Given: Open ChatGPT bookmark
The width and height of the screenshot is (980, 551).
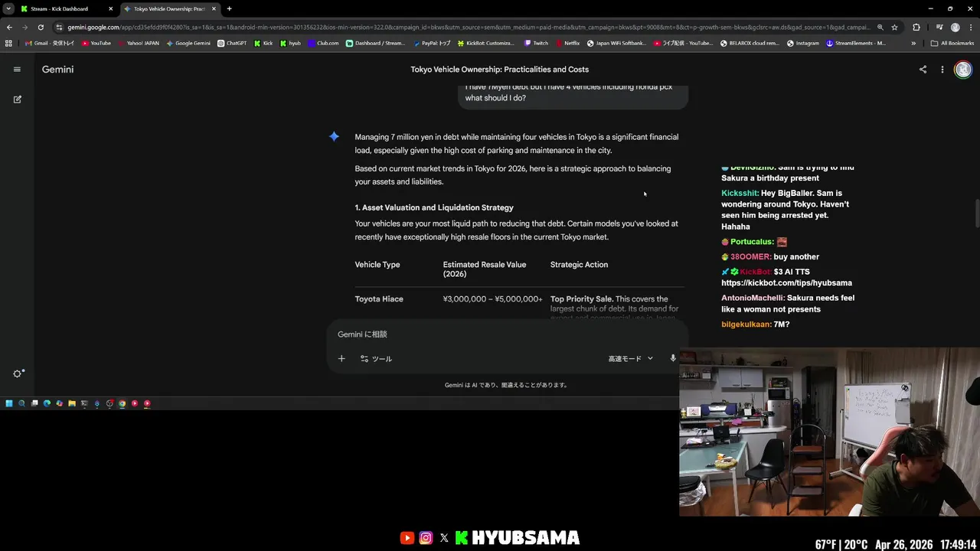Looking at the screenshot, I should coord(232,43).
